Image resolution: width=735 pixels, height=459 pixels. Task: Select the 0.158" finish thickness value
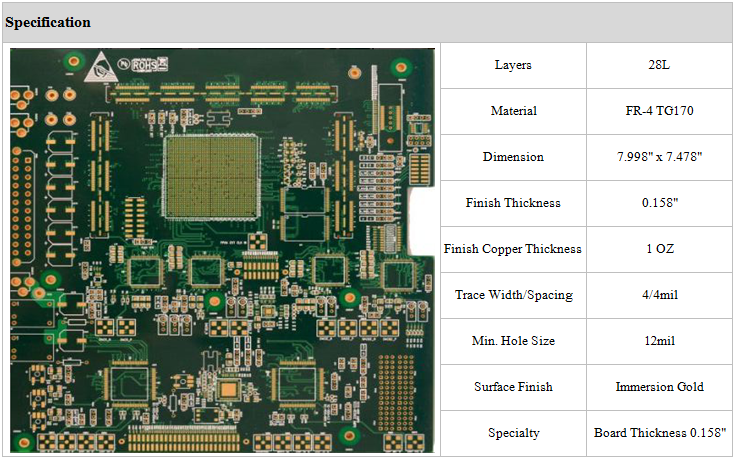pyautogui.click(x=660, y=203)
